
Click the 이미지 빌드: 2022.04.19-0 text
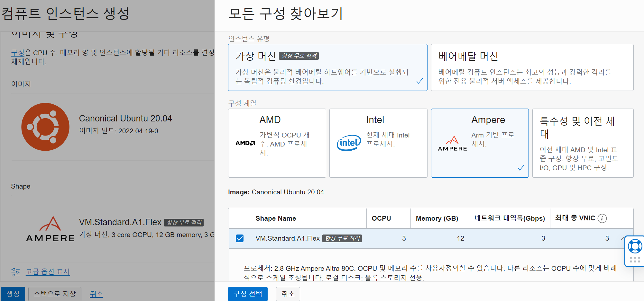(119, 131)
